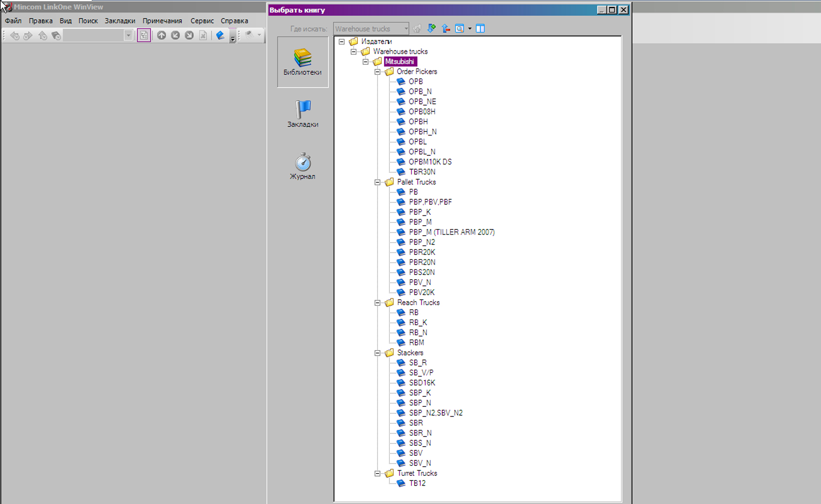821x504 pixels.
Task: Open the Закладки (Bookmarks) panel
Action: (x=302, y=114)
